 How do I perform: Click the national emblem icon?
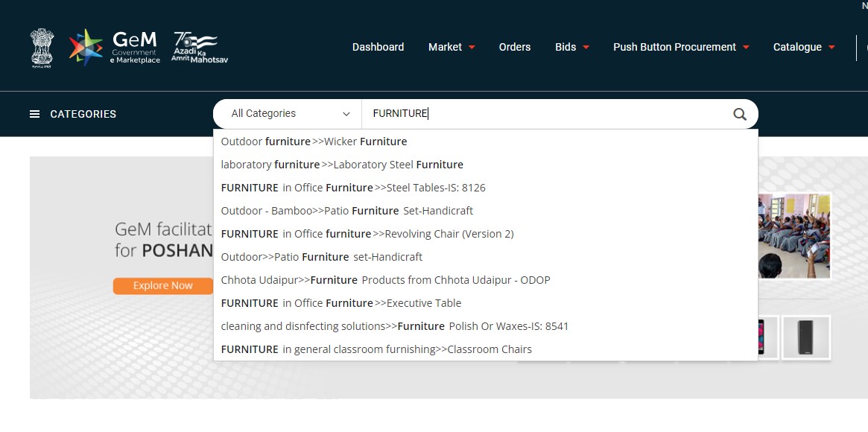click(x=42, y=47)
